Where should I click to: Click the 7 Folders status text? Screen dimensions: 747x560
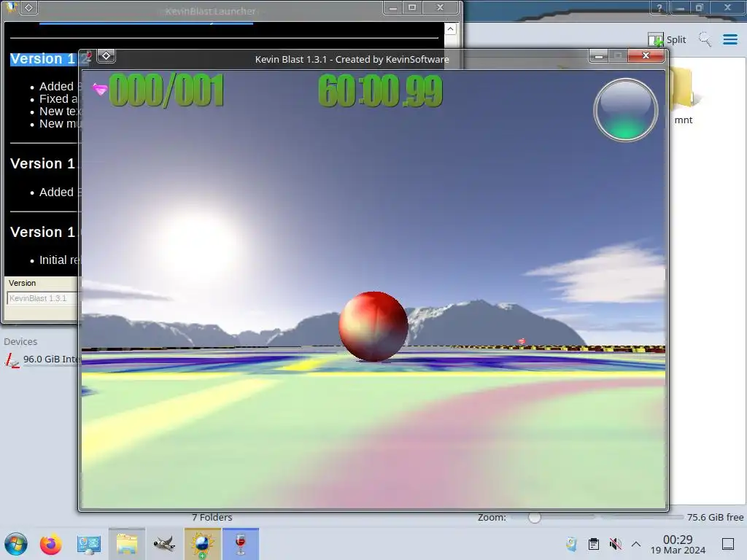click(212, 517)
